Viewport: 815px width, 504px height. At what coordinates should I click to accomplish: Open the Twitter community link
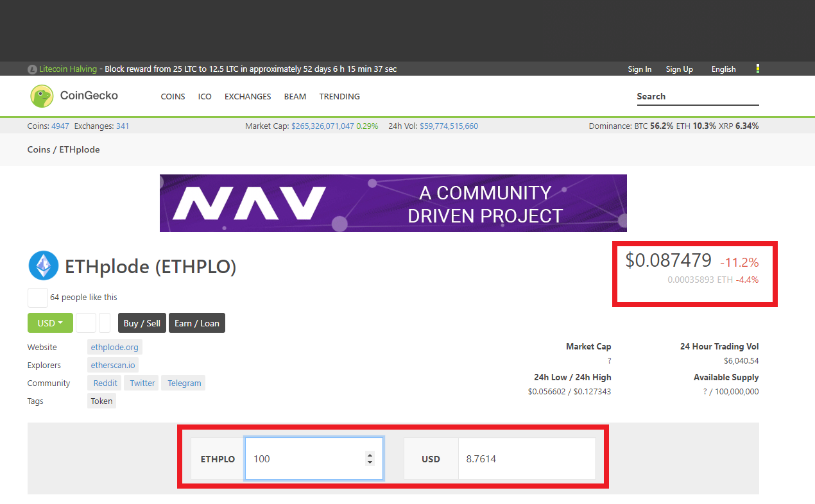click(142, 383)
